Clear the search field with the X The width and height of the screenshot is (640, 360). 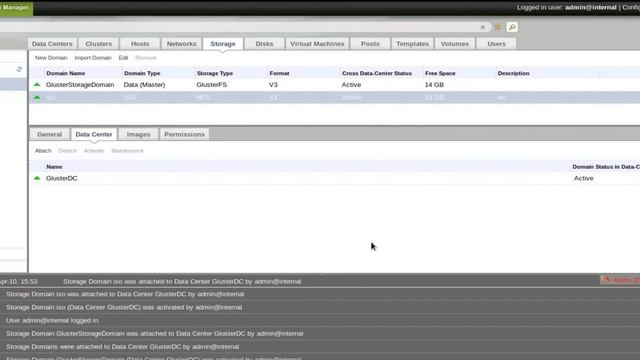pyautogui.click(x=483, y=27)
